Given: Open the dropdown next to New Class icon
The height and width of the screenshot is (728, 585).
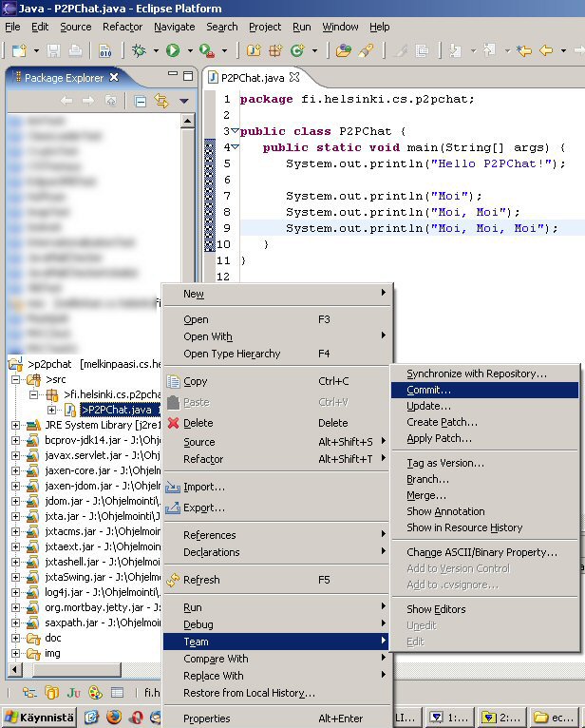Looking at the screenshot, I should pyautogui.click(x=314, y=50).
